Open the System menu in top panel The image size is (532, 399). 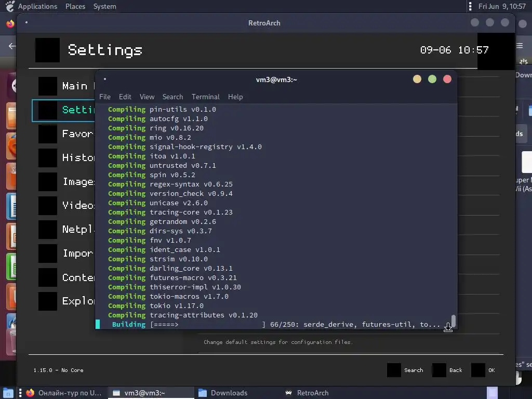[104, 6]
